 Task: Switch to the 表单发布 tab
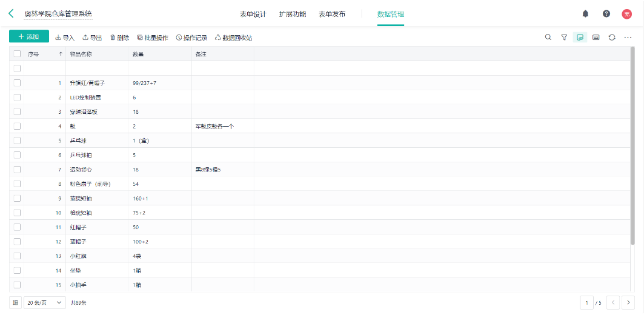tap(332, 14)
